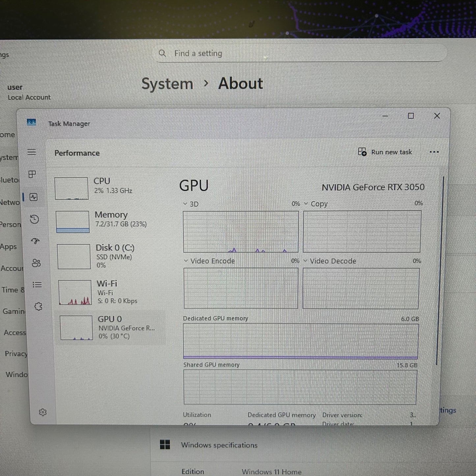476x476 pixels.
Task: Open the Services puzzle icon
Action: tap(38, 307)
